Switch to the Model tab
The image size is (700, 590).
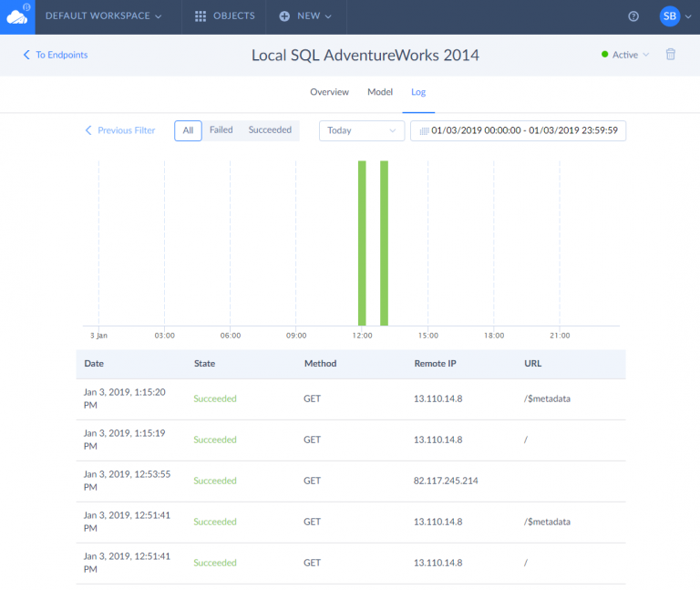(x=380, y=92)
